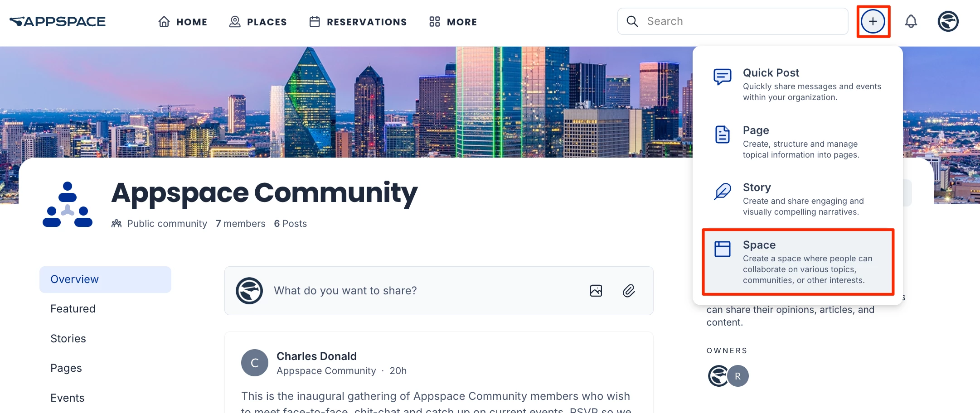Click the 6 Posts count
Image resolution: width=980 pixels, height=413 pixels.
pyautogui.click(x=290, y=224)
